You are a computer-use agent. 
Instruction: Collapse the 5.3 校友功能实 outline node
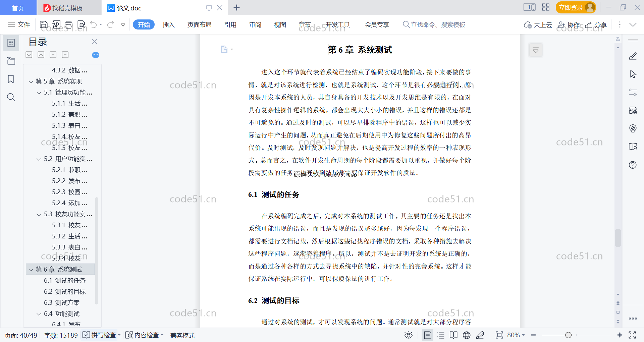[39, 214]
